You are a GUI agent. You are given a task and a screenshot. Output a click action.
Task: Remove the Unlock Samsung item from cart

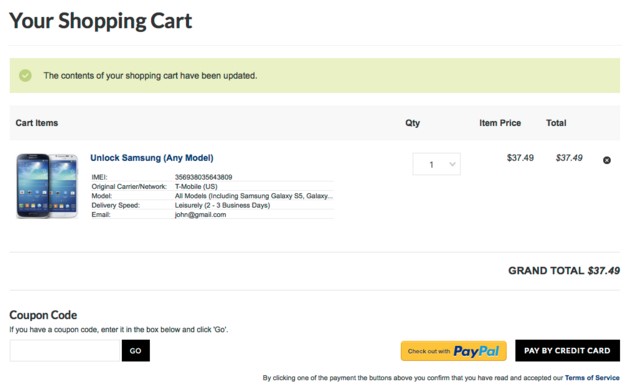[x=607, y=160]
